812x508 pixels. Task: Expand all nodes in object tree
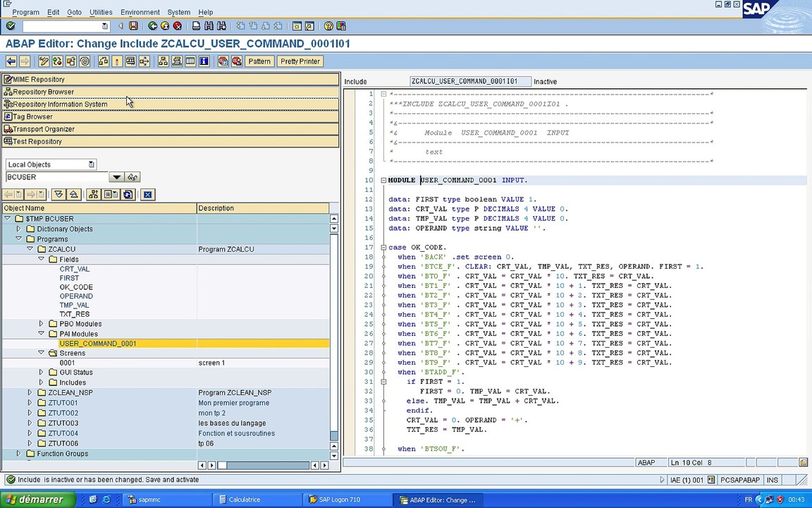pyautogui.click(x=59, y=195)
